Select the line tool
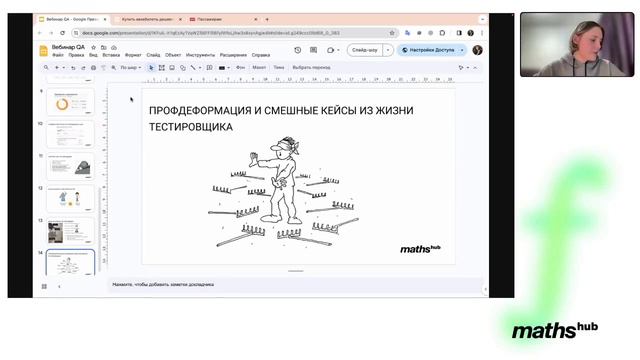 pyautogui.click(x=193, y=68)
